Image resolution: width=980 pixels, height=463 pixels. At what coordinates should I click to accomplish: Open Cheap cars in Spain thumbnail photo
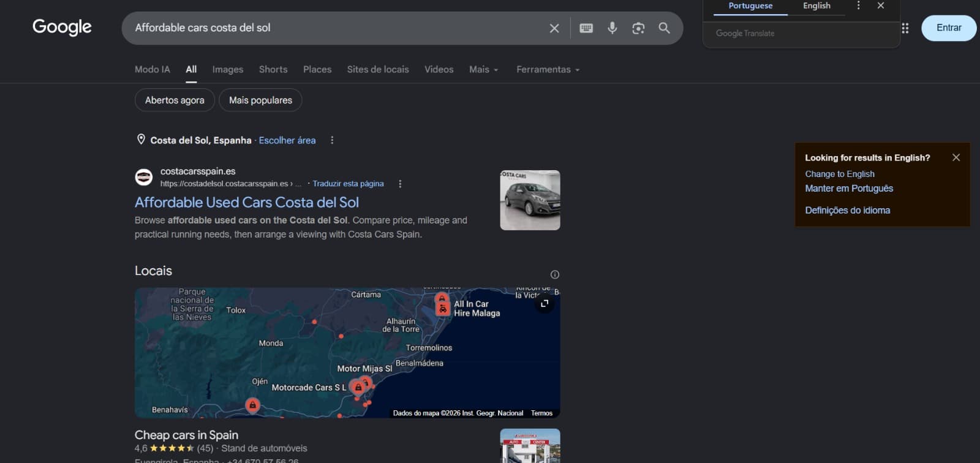(530, 446)
